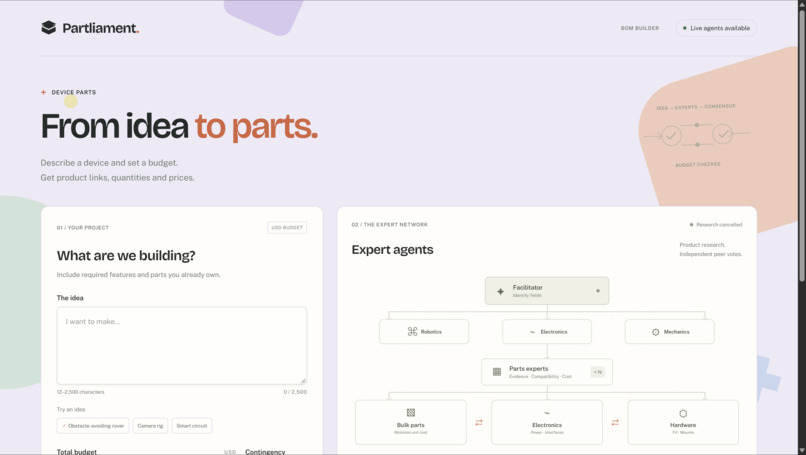806x455 pixels.
Task: Click the Partliament stacked-layers logo icon
Action: coord(48,28)
